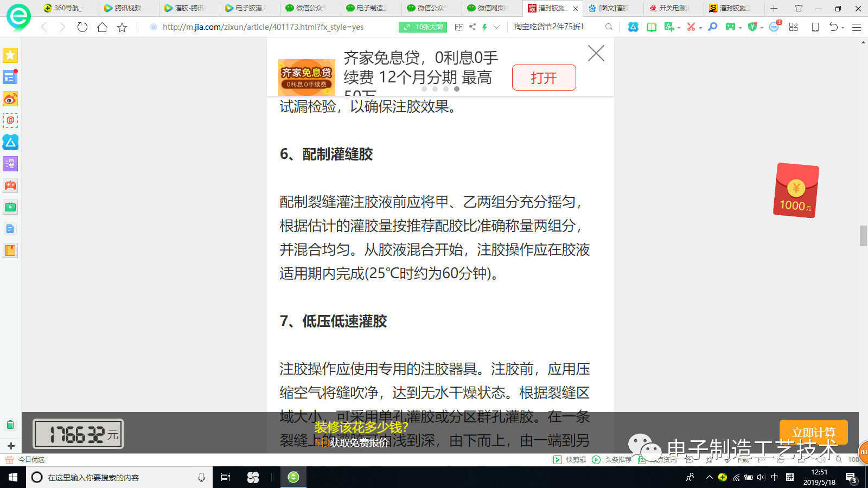This screenshot has height=488, width=868.
Task: Click the 立即计算 orange button
Action: pyautogui.click(x=813, y=432)
